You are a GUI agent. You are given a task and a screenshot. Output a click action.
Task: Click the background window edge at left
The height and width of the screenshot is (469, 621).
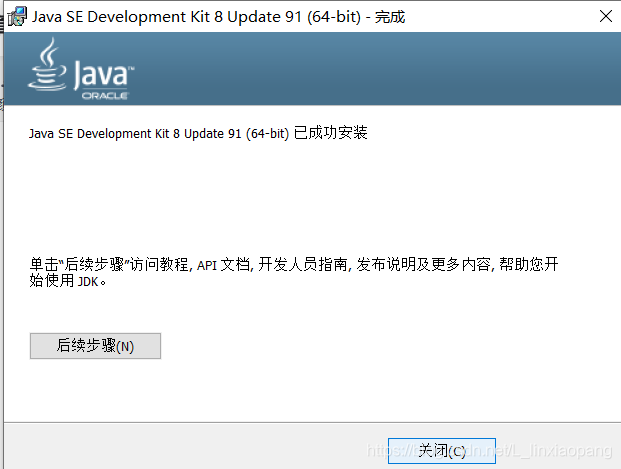tap(2, 238)
